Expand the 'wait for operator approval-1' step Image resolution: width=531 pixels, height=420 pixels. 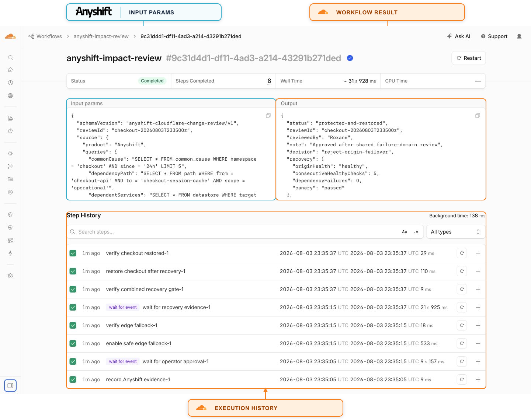(478, 361)
